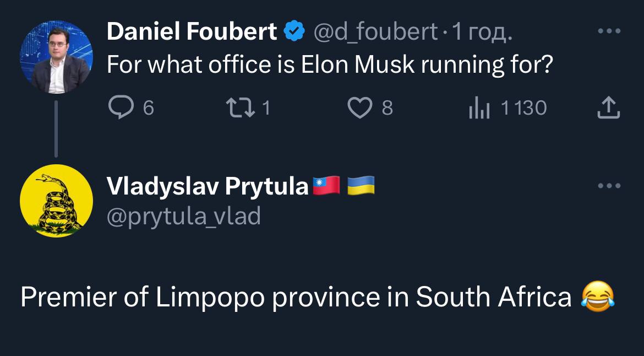Click the Limpopo province reply text
644x356 pixels.
pos(296,298)
